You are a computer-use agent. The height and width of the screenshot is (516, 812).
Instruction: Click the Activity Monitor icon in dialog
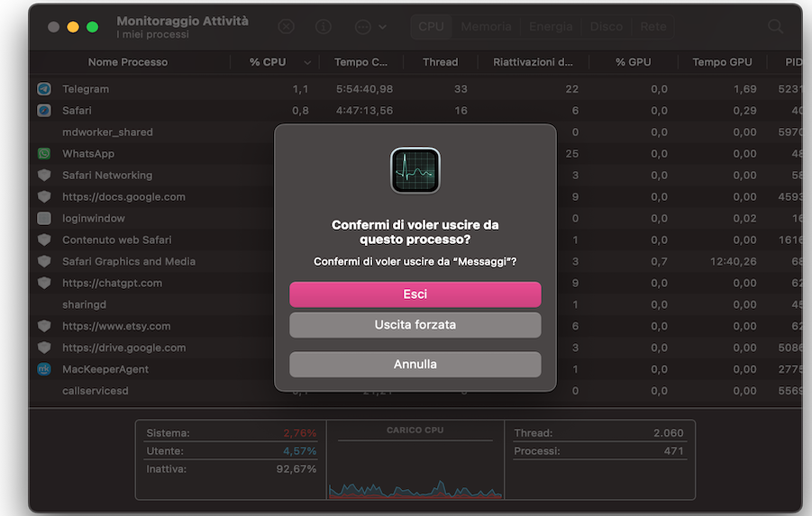[415, 170]
